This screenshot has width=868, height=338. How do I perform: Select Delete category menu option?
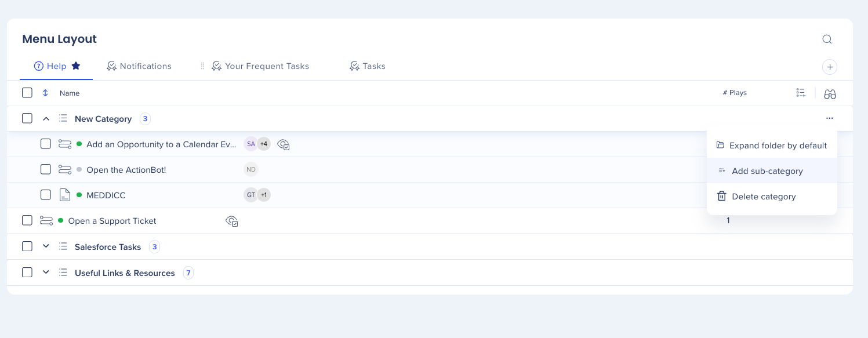tap(763, 197)
